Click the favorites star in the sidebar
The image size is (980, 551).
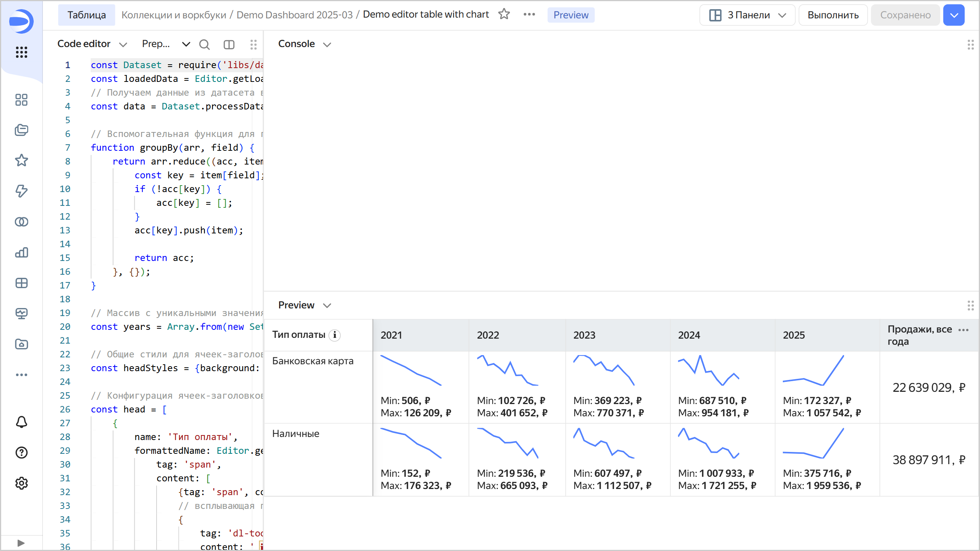tap(21, 160)
